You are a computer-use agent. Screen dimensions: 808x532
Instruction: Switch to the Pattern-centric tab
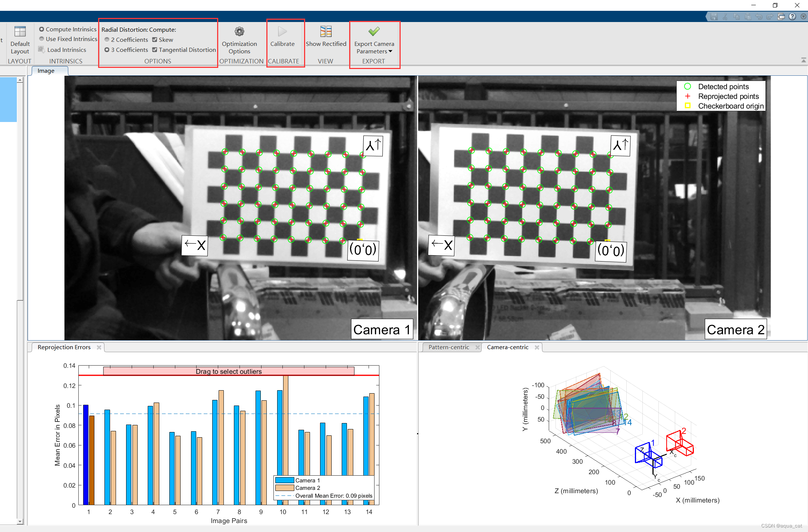(x=448, y=347)
